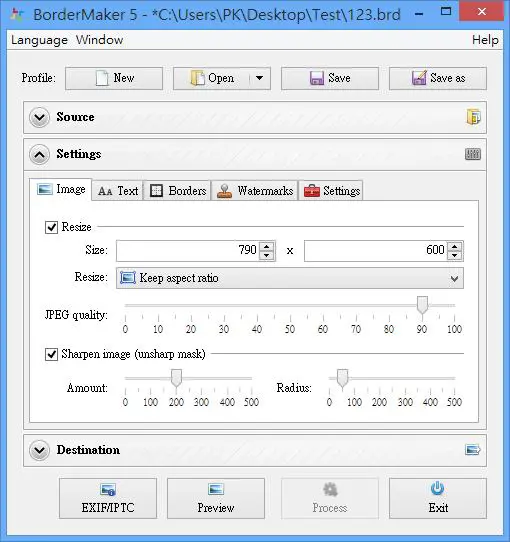Screen dimensions: 510x542
Task: Click the JPEG quality slider handle
Action: 422,305
